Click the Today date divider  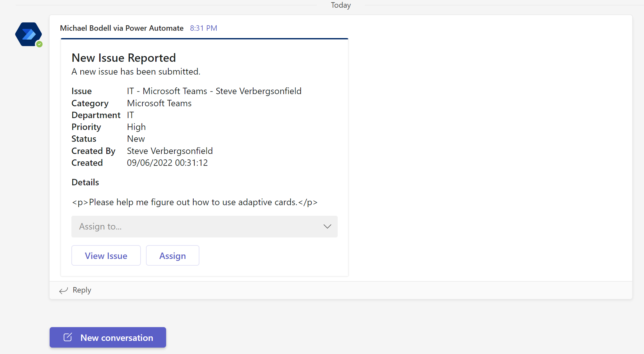click(340, 5)
